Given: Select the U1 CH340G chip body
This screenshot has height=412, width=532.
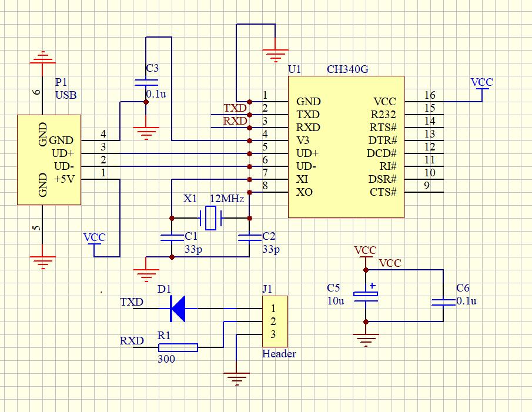Looking at the screenshot, I should click(x=346, y=147).
